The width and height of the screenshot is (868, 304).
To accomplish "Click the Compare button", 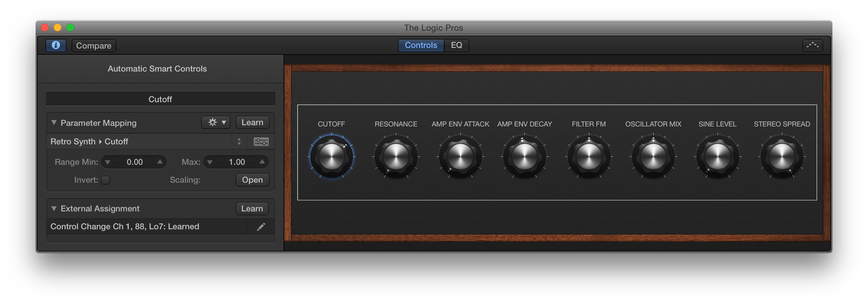I will click(94, 45).
